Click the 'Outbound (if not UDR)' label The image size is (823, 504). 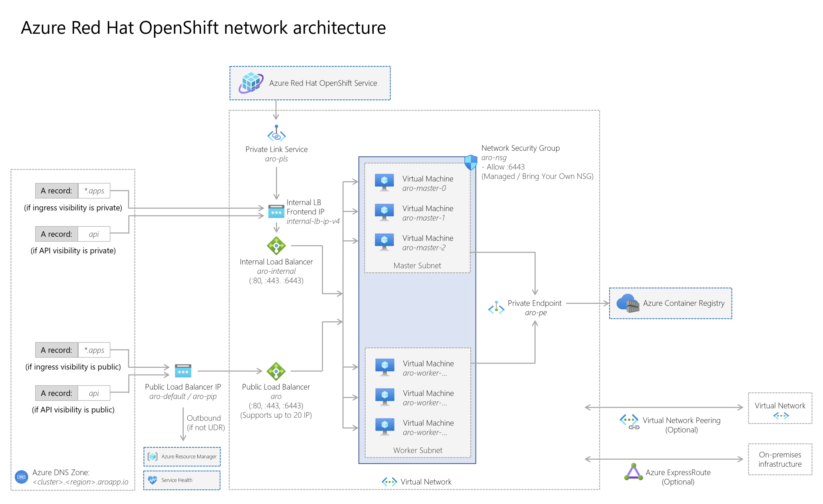coord(206,423)
